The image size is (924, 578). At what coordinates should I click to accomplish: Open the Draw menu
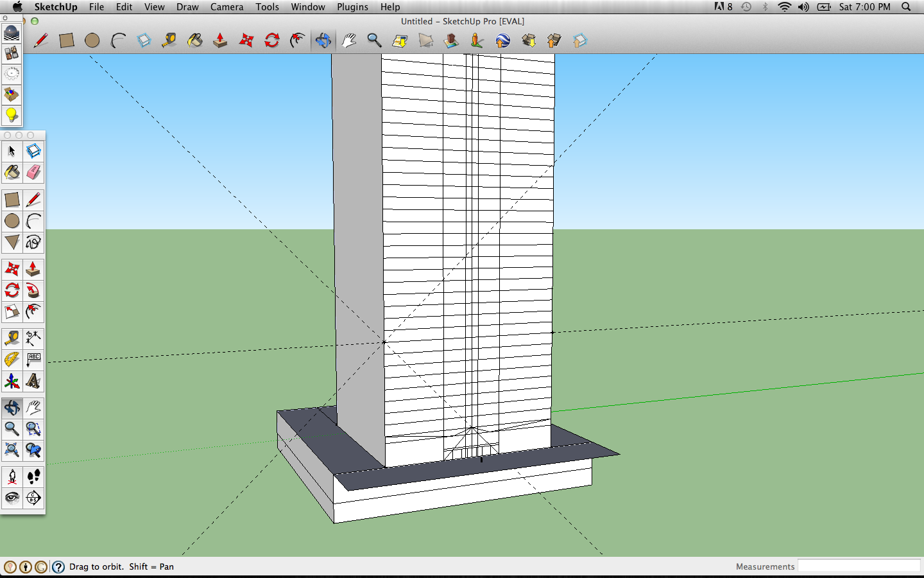click(x=187, y=7)
